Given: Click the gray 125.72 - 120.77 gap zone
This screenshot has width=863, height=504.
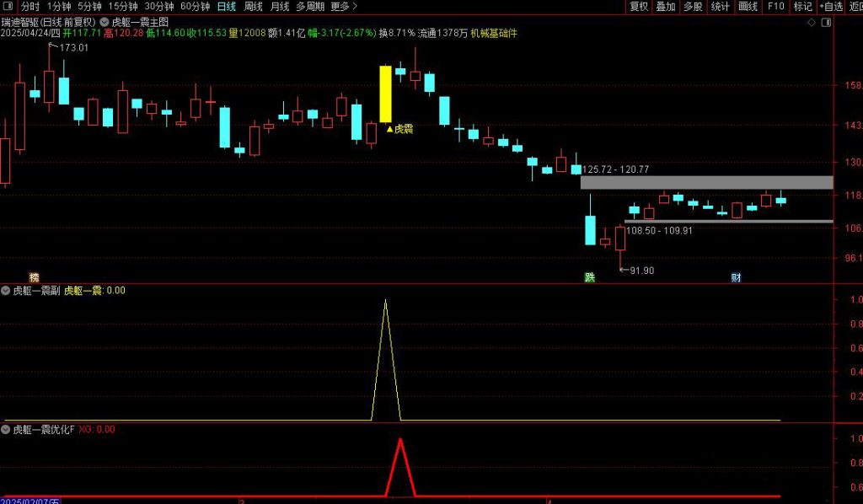Looking at the screenshot, I should [x=706, y=182].
